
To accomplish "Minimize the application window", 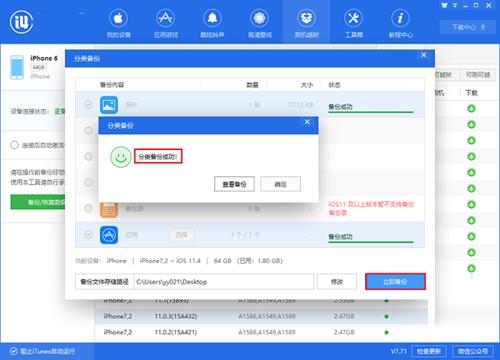I will coord(466,5).
